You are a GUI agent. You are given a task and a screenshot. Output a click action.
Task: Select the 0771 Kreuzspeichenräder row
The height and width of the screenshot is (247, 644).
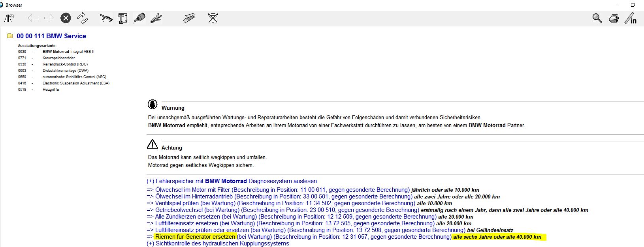(x=46, y=58)
